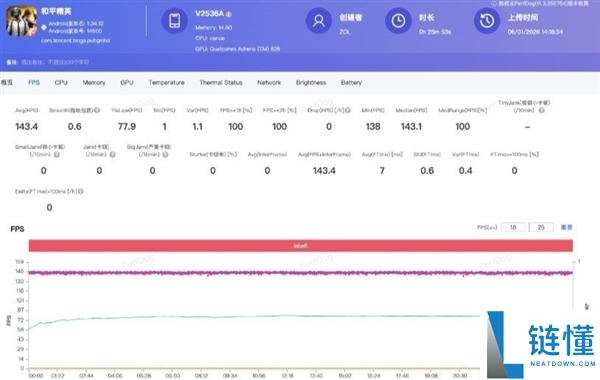Click the FPS threshold field showing 18
Image resolution: width=600 pixels, height=380 pixels.
[513, 227]
